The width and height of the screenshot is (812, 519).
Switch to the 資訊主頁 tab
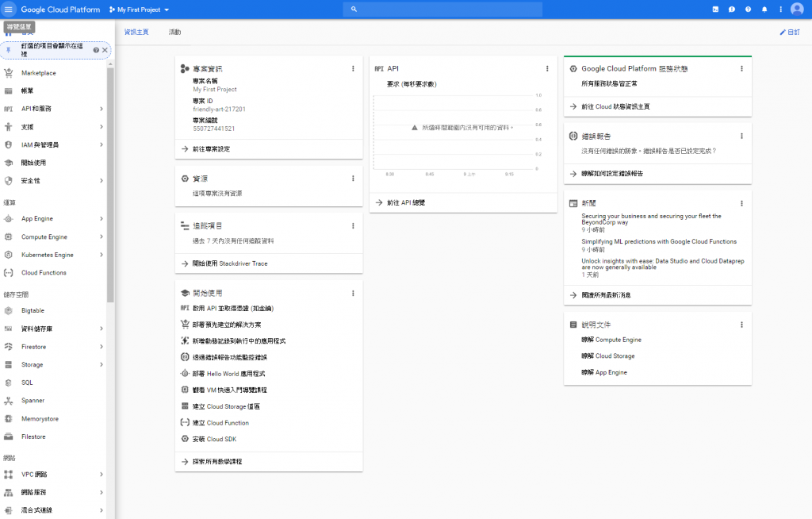point(136,33)
